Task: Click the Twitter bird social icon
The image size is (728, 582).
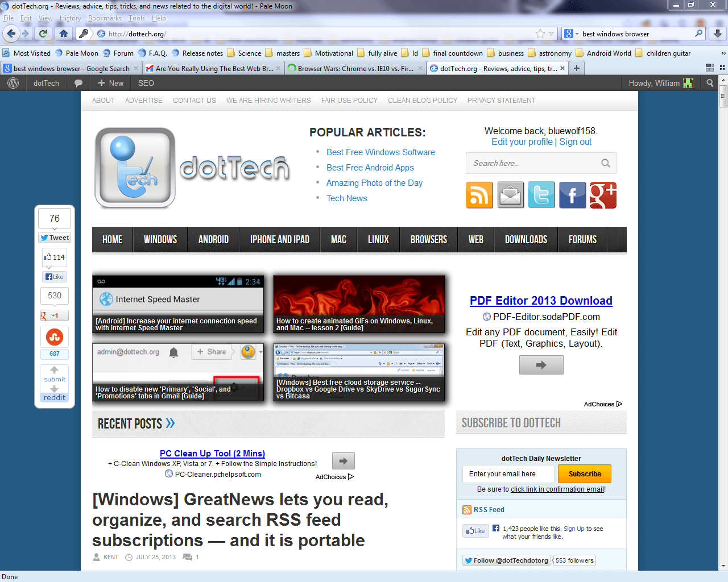Action: pos(541,196)
